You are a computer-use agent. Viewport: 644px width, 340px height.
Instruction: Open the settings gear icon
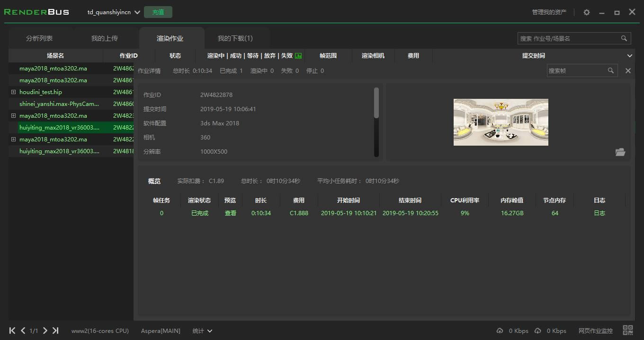(x=587, y=12)
